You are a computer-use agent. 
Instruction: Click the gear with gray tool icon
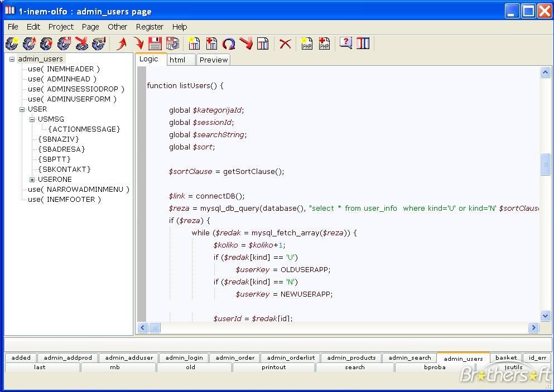[x=99, y=44]
